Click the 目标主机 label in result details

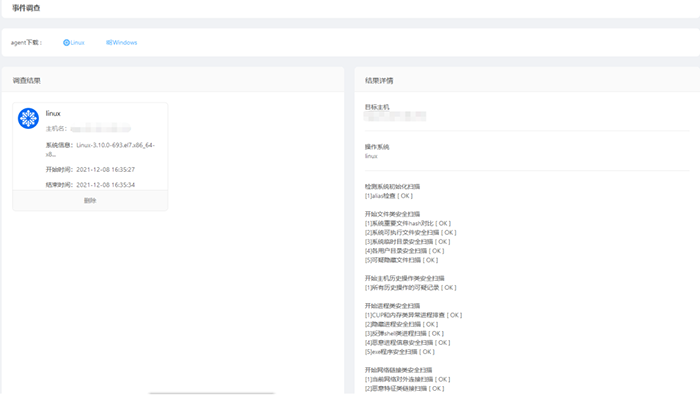pos(377,107)
